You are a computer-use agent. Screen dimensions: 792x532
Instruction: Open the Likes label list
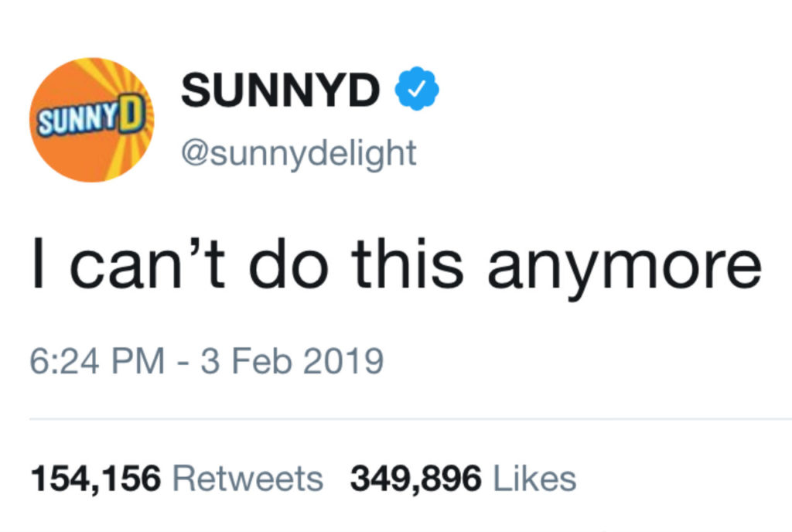point(534,478)
